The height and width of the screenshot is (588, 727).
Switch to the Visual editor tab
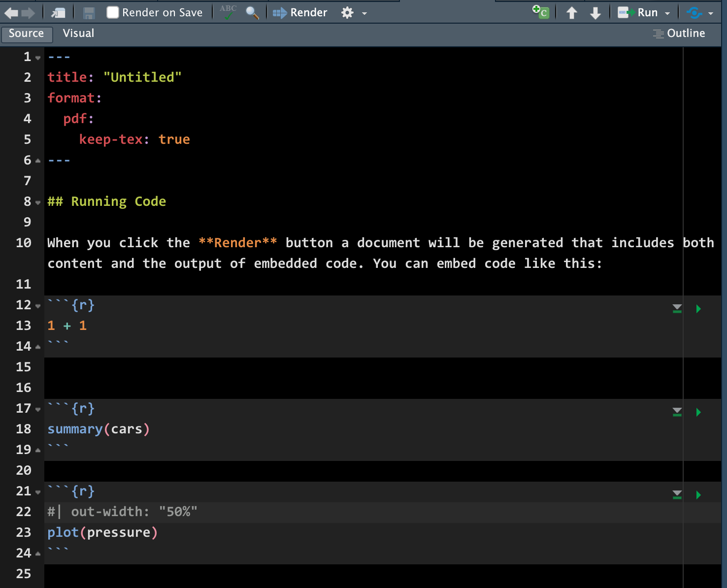78,33
